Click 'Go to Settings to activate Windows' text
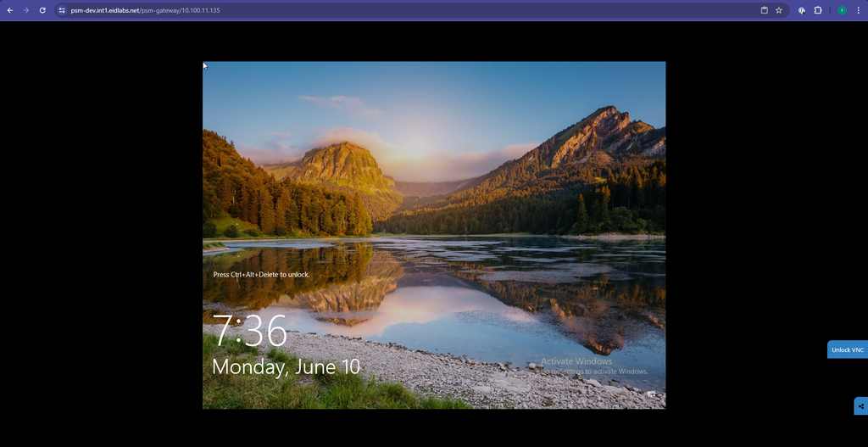Image resolution: width=868 pixels, height=447 pixels. click(x=595, y=372)
